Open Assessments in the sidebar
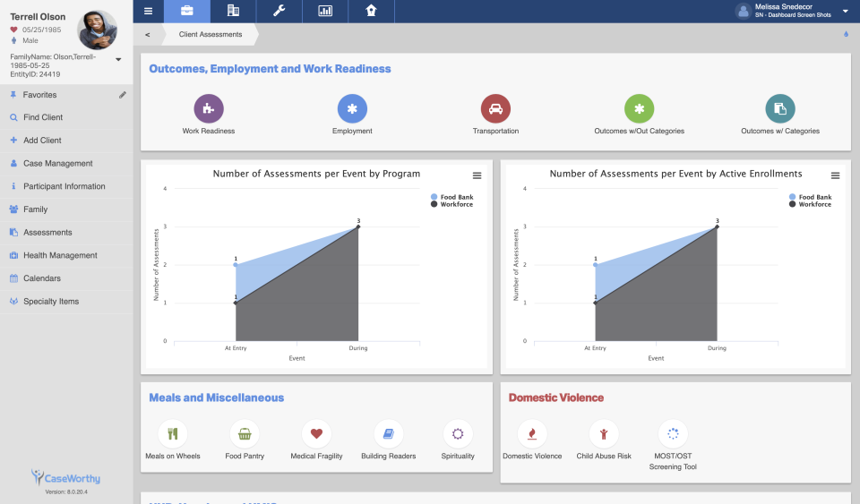860x504 pixels. tap(65, 232)
